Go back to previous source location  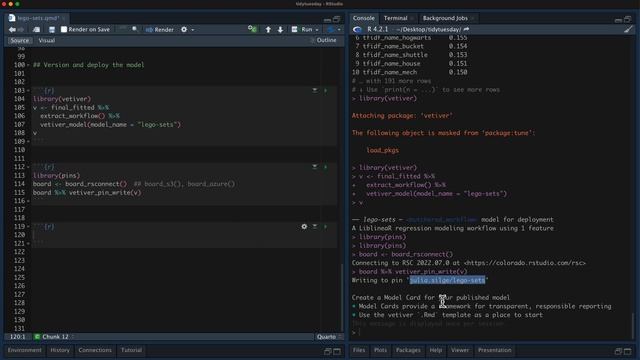point(12,29)
